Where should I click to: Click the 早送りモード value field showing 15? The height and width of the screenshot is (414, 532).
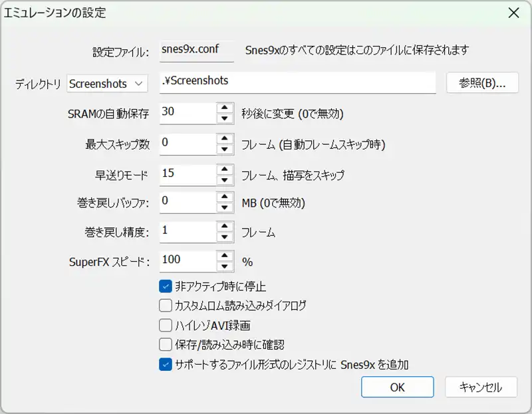(188, 174)
